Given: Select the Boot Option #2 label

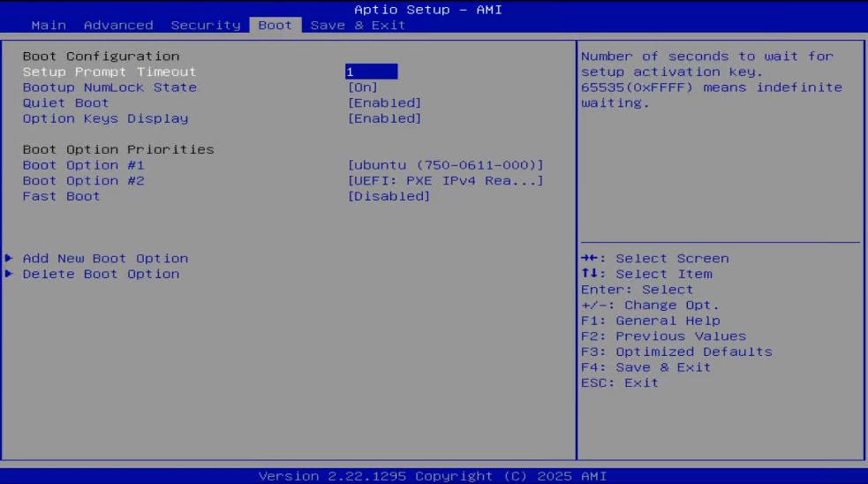Looking at the screenshot, I should pyautogui.click(x=84, y=180).
